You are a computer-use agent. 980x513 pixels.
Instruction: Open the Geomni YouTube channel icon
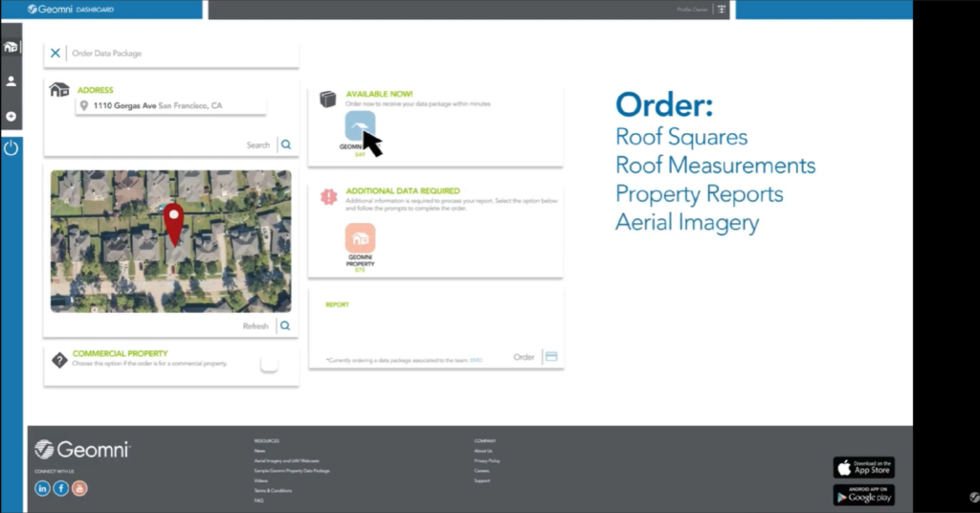[x=79, y=488]
